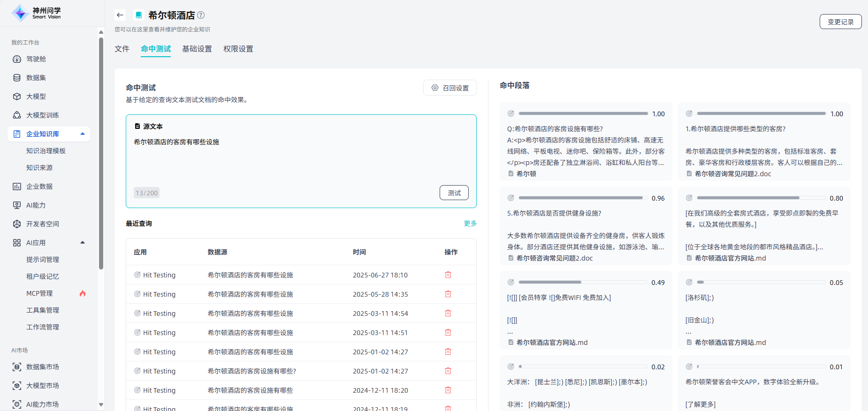Open the 数据集 dataset icon
Screen dimensions: 868x411
coord(17,78)
